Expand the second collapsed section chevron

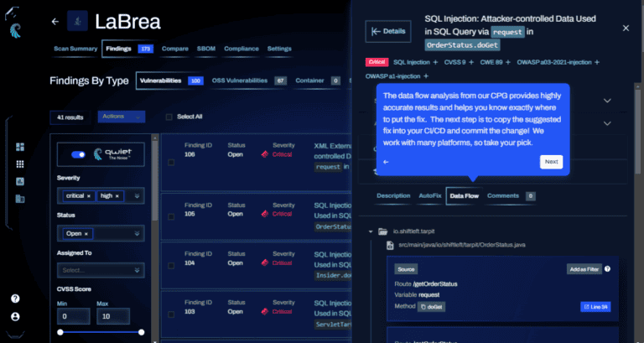coord(607,123)
